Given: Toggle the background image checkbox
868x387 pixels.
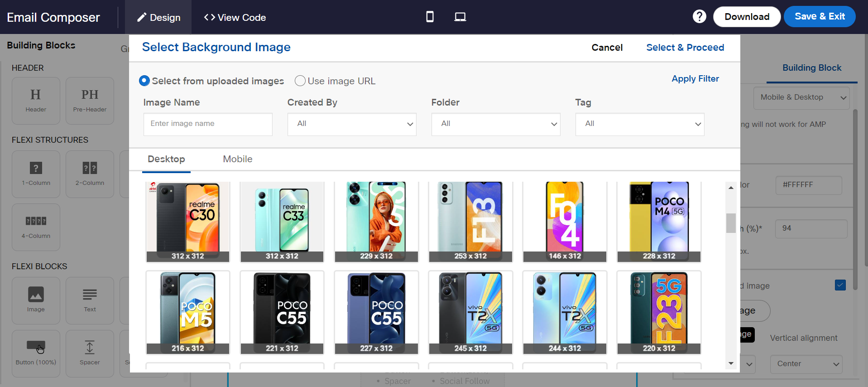Looking at the screenshot, I should coord(840,285).
